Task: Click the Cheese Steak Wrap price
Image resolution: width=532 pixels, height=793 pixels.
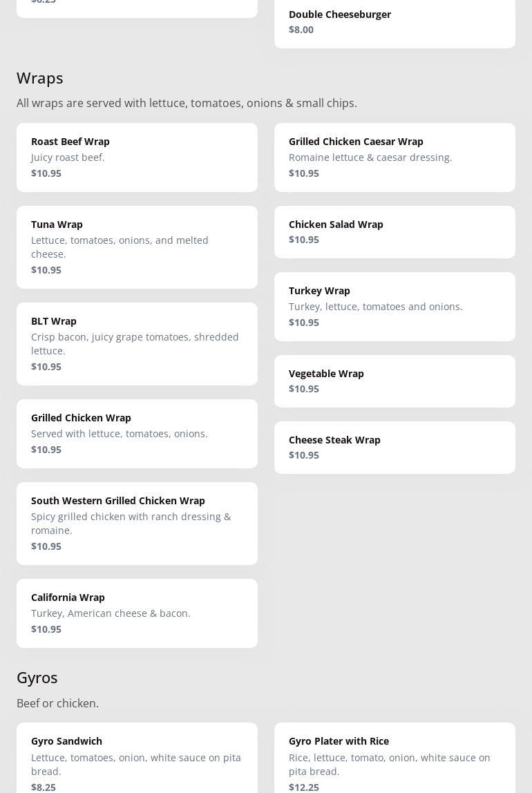Action: click(x=304, y=455)
